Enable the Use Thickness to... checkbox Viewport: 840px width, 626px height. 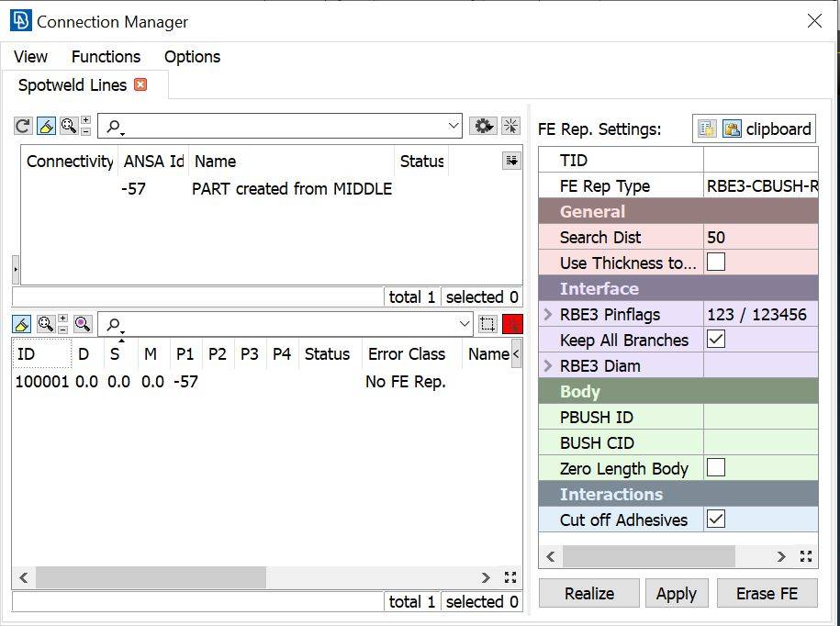(716, 263)
